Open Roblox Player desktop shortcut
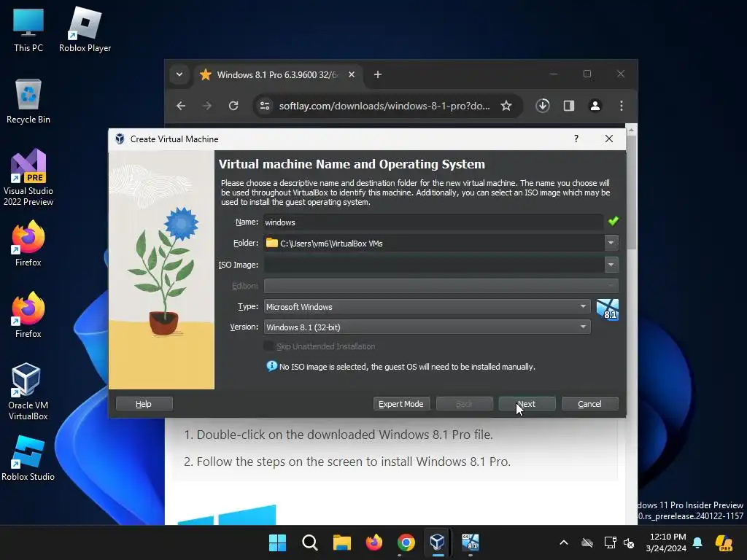The height and width of the screenshot is (560, 747). [x=85, y=29]
